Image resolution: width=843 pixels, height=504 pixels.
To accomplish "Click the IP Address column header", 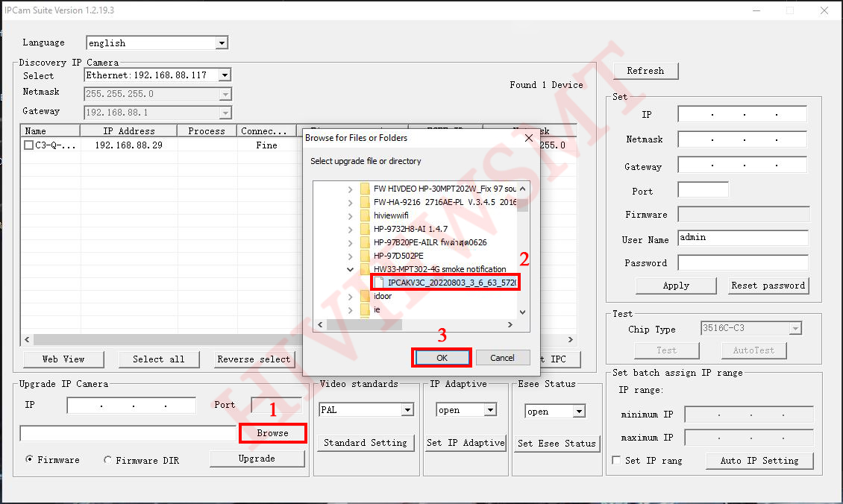I will click(x=128, y=130).
